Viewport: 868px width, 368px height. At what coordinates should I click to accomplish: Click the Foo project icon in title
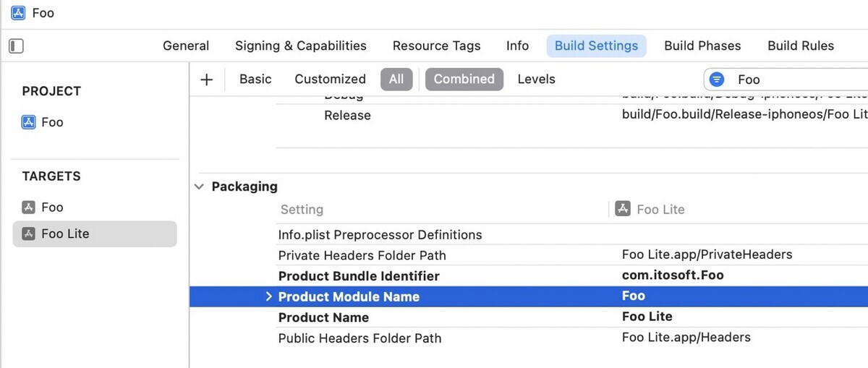[x=19, y=13]
